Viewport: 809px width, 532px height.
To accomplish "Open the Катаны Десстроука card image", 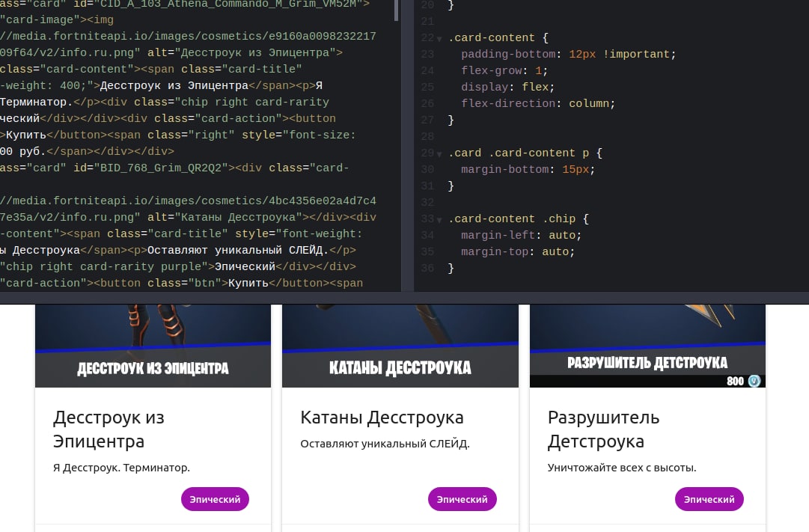I will point(400,346).
